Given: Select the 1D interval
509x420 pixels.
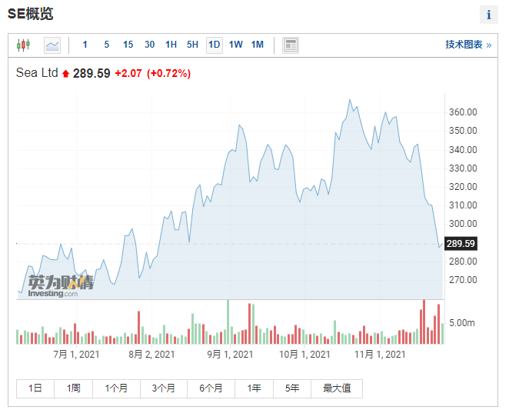Looking at the screenshot, I should [x=215, y=45].
